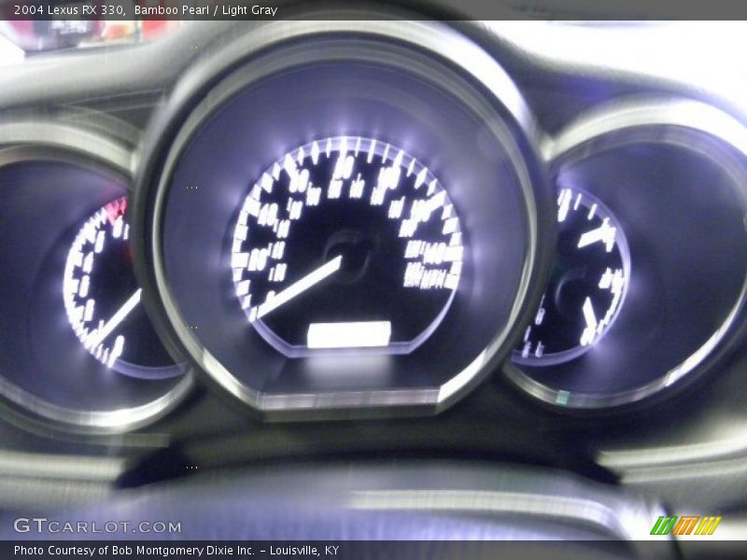Click the GTCARLOT.COM watermark logo
Image resolution: width=747 pixels, height=560 pixels.
click(x=97, y=526)
